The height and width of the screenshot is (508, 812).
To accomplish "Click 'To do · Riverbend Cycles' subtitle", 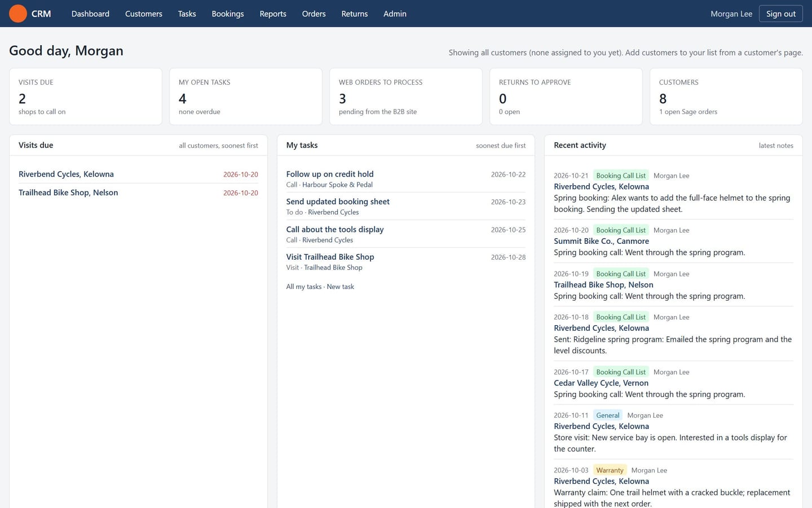I will point(323,212).
